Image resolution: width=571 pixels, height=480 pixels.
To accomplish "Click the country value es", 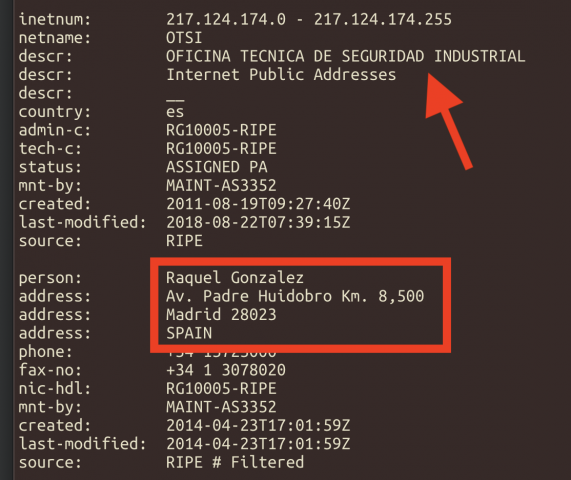I will click(175, 112).
